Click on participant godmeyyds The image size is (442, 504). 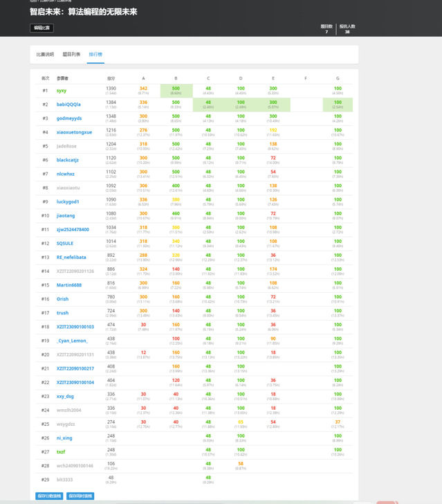click(x=69, y=118)
